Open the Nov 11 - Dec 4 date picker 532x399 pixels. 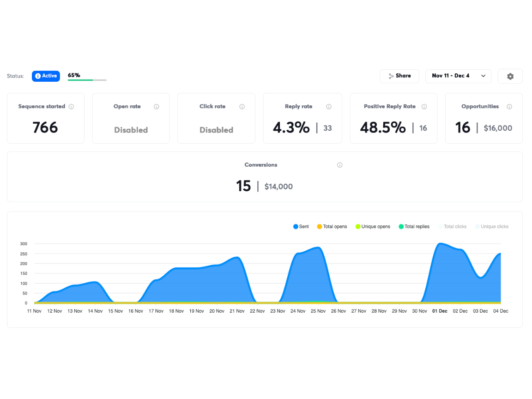pyautogui.click(x=458, y=76)
